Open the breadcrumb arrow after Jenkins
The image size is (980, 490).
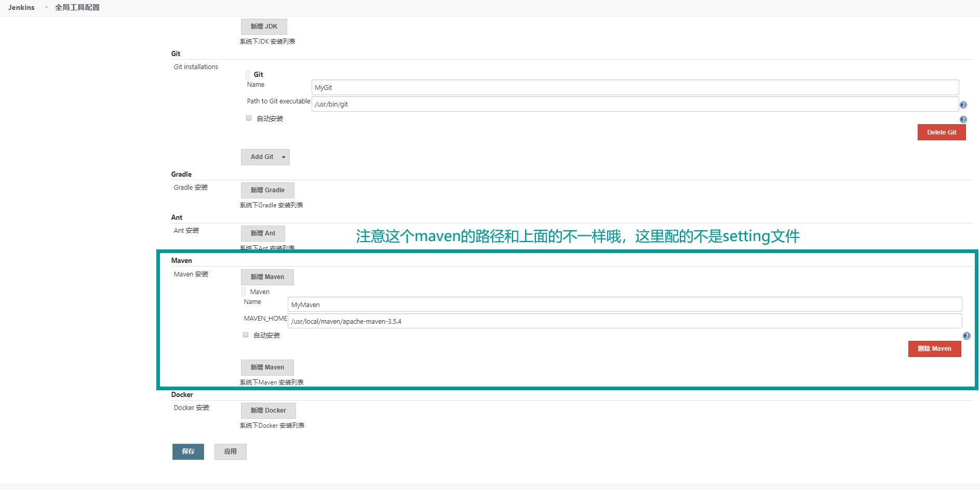[46, 7]
